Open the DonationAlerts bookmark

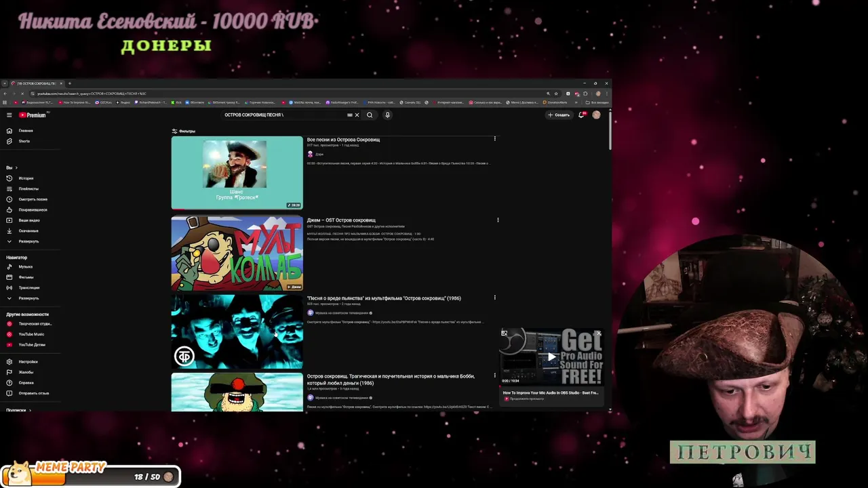pos(555,102)
